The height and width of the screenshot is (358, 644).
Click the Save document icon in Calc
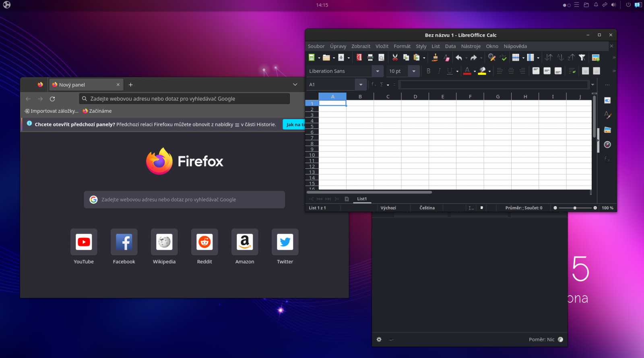pos(341,58)
